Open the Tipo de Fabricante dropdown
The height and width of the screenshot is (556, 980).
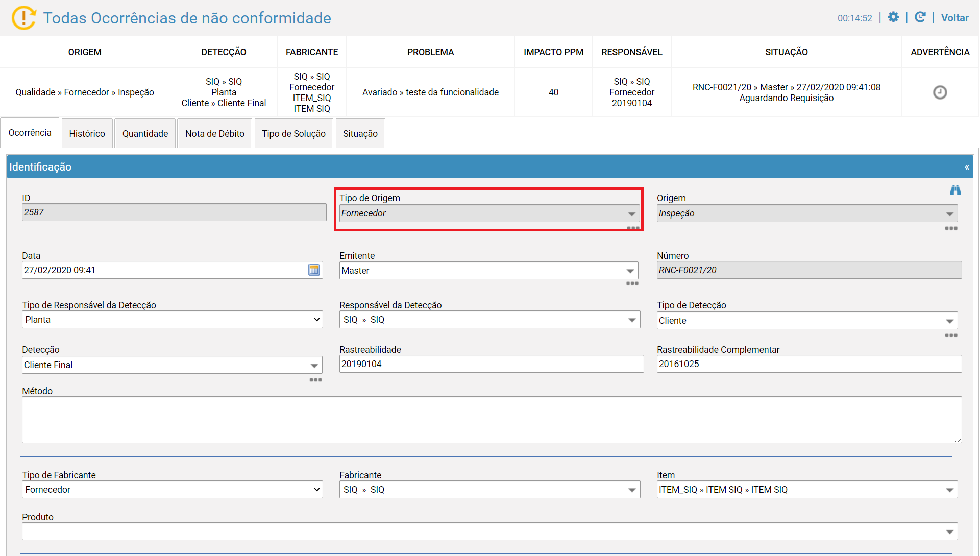[173, 490]
